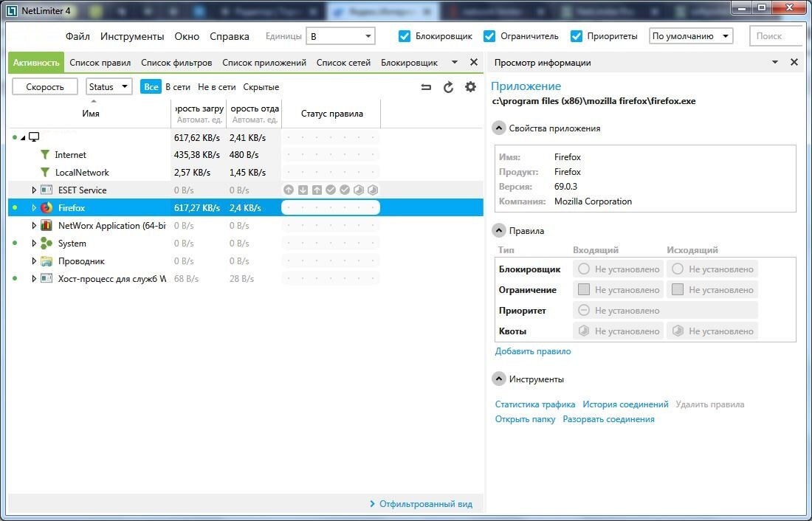Select the computer monitor icon in the root row
Image resolution: width=812 pixels, height=521 pixels.
click(34, 137)
